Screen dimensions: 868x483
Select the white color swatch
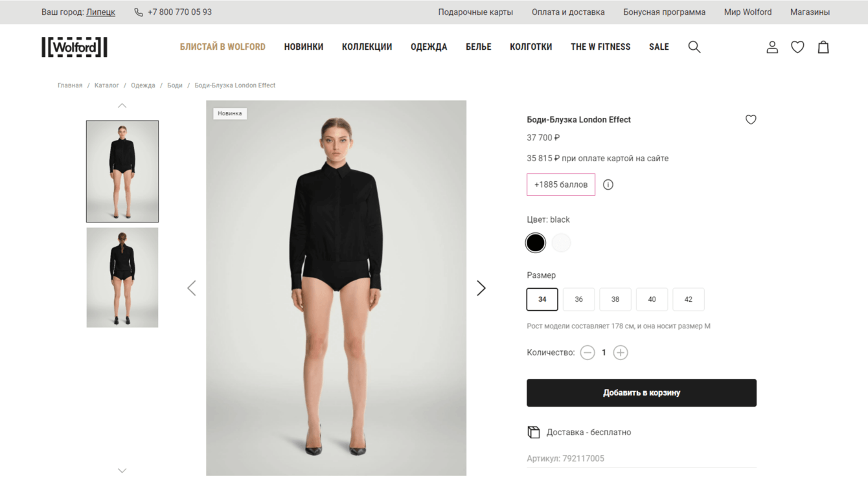coord(561,243)
